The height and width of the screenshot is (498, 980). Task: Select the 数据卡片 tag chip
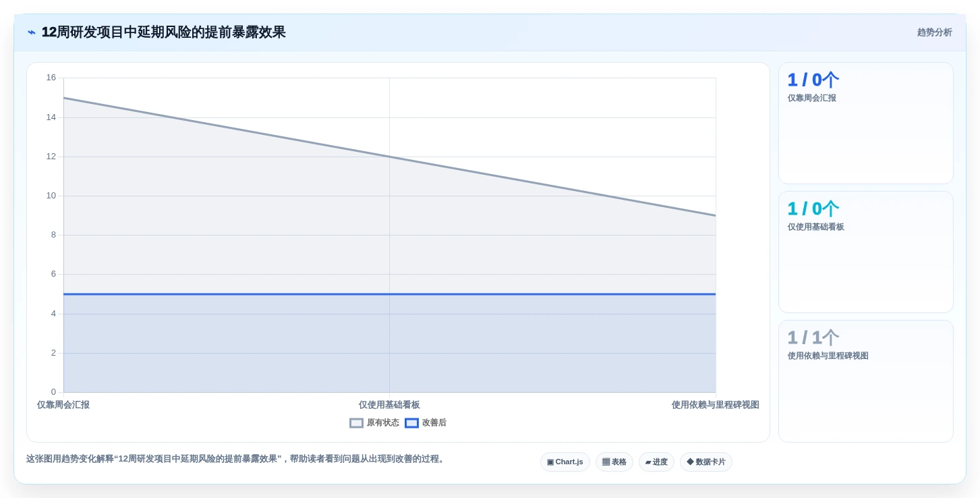706,462
